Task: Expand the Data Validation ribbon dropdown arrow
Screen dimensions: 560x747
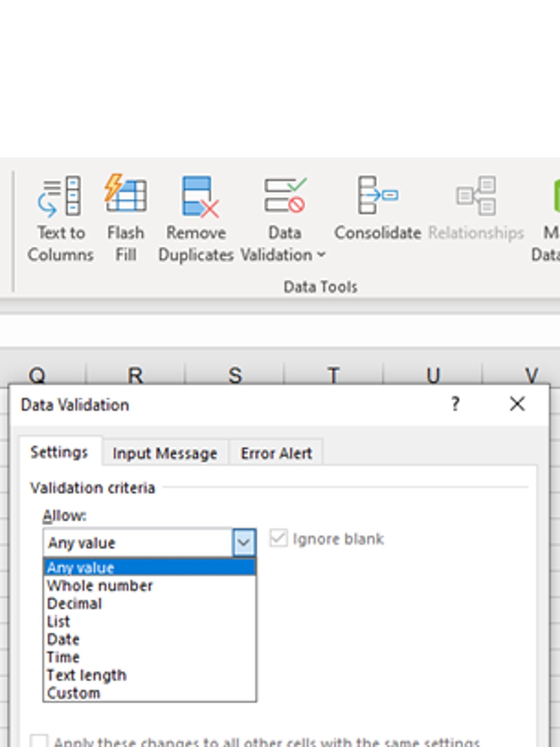Action: point(321,255)
